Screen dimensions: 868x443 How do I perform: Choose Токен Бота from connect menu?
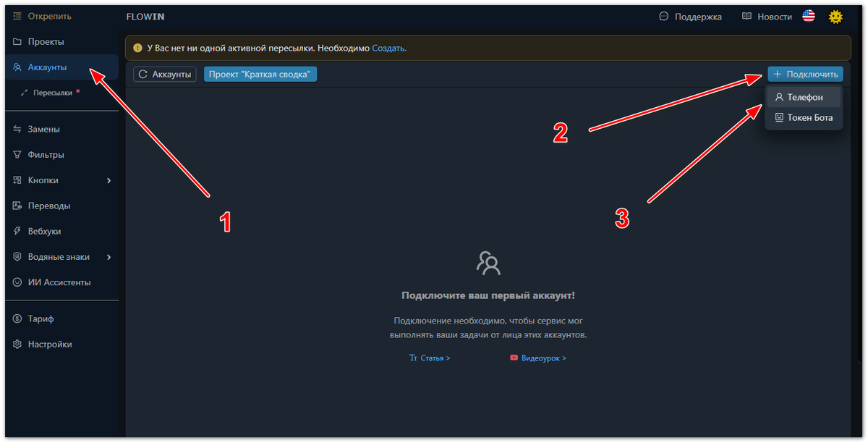(x=804, y=117)
